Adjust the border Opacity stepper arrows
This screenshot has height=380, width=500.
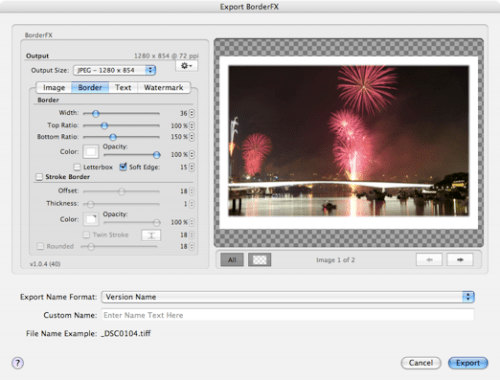[x=192, y=154]
